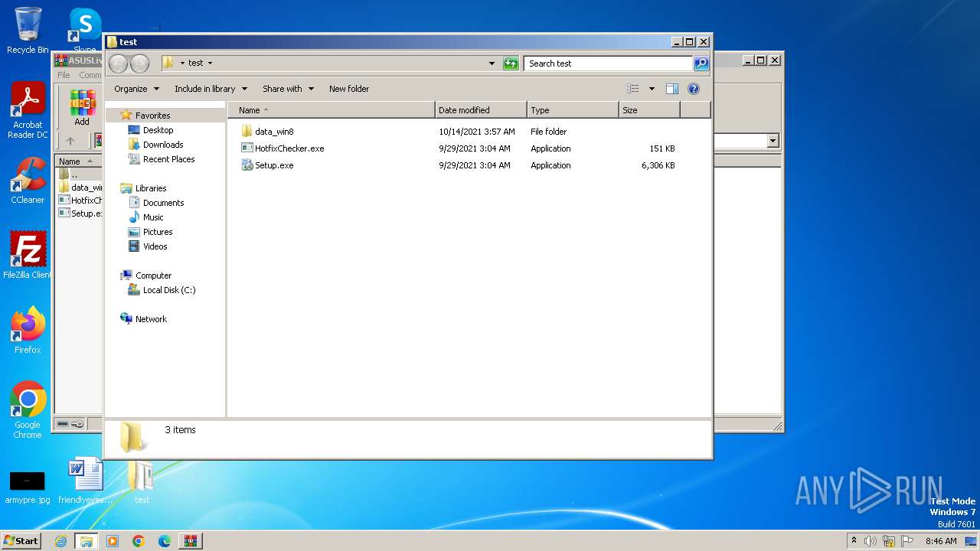Expand the address bar history dropdown
This screenshot has width=980, height=551.
(x=492, y=64)
